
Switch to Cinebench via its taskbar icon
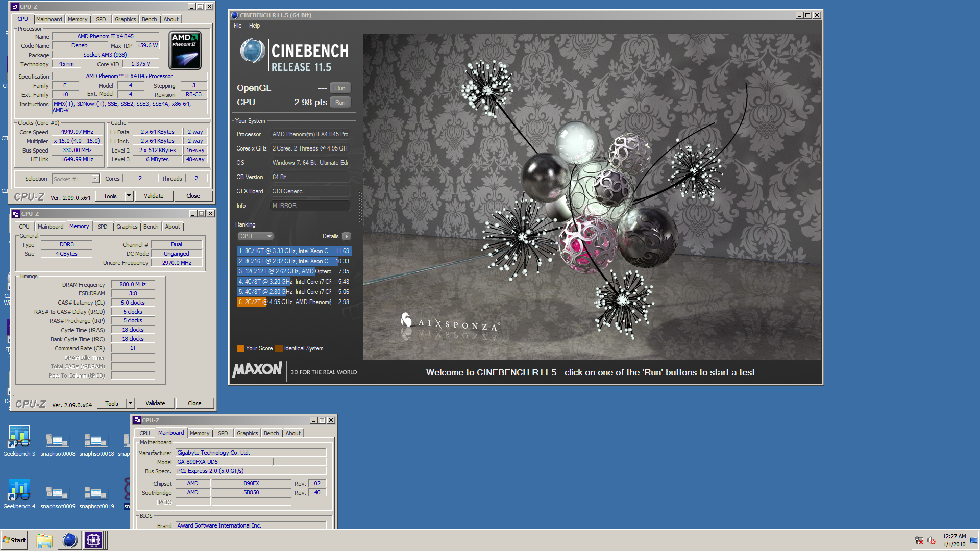click(69, 540)
